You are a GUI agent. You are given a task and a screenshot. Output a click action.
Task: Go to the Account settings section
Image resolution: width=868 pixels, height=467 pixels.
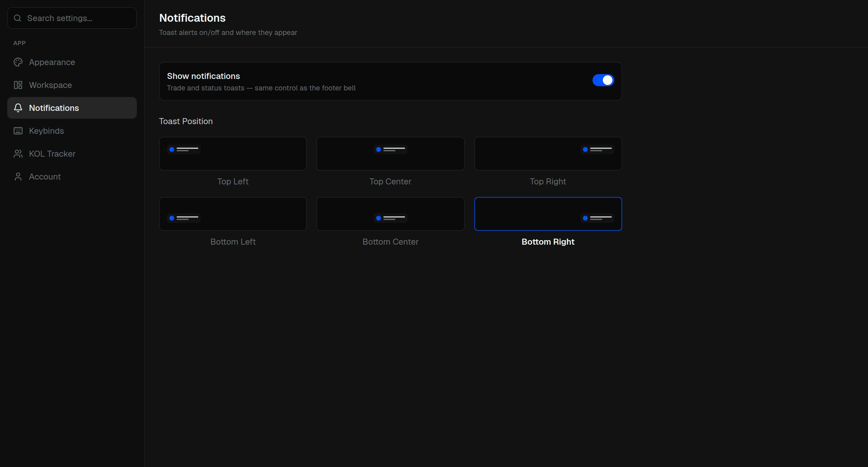pos(72,177)
